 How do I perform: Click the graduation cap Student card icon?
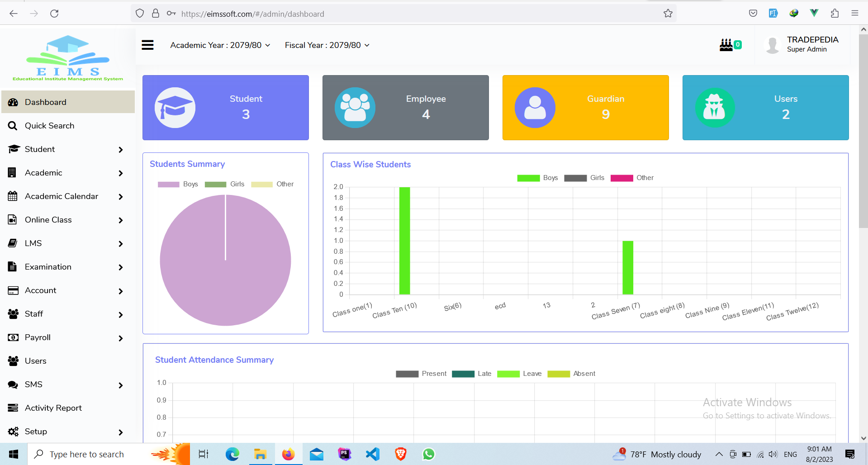[175, 108]
